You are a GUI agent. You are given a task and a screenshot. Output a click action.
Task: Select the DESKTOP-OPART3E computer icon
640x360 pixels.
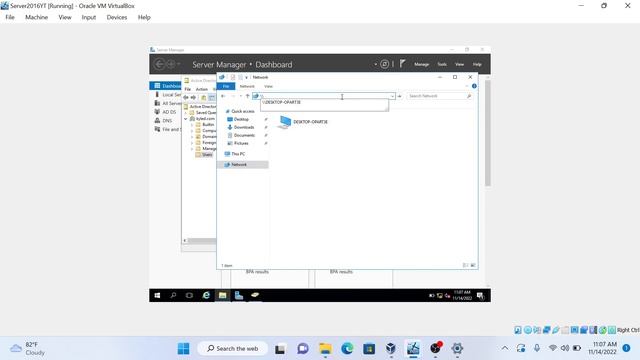tap(303, 122)
